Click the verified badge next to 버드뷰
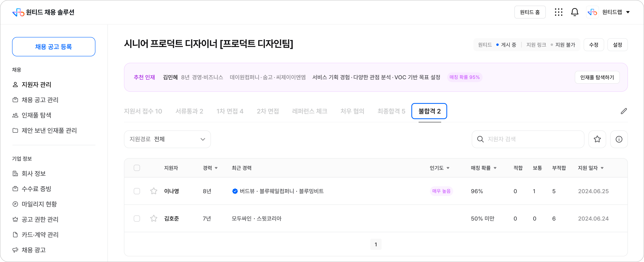 [235, 191]
